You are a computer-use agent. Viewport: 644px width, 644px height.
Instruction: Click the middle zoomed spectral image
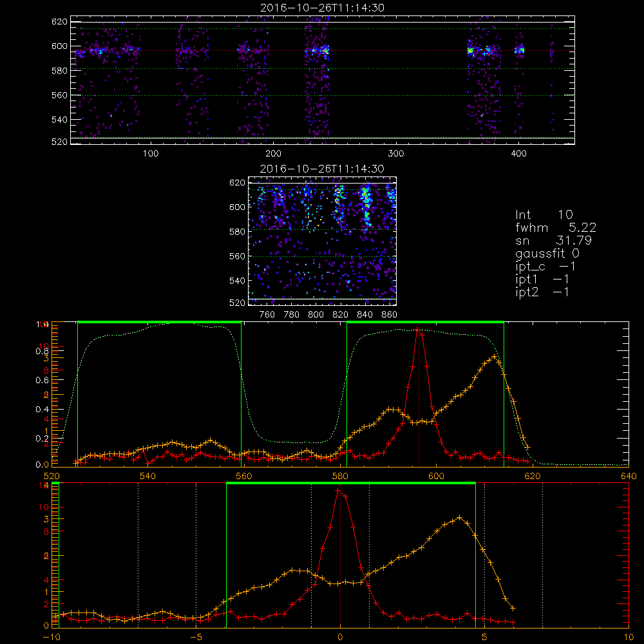pyautogui.click(x=322, y=241)
